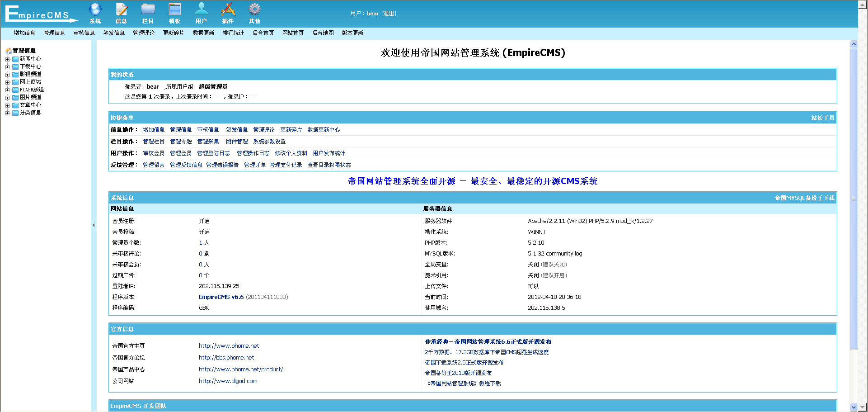The height and width of the screenshot is (412, 868).
Task: Open 帝国网站管理系统全面开源 headline link
Action: pyautogui.click(x=473, y=181)
